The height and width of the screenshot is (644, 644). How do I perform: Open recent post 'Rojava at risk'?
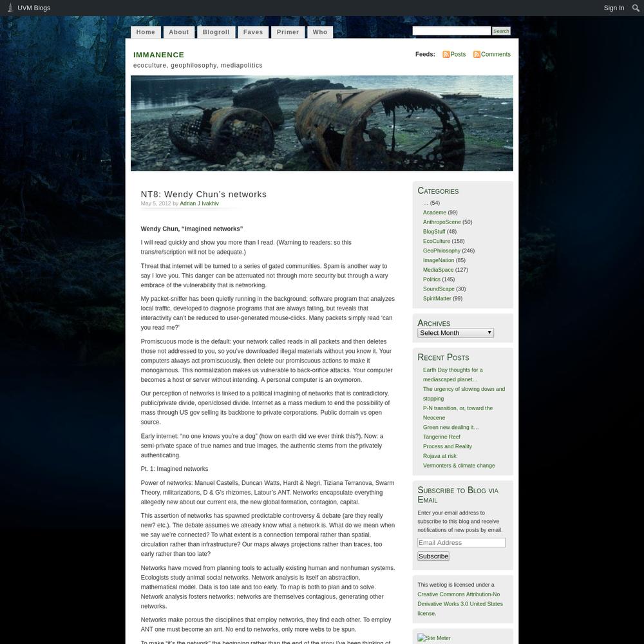[439, 456]
